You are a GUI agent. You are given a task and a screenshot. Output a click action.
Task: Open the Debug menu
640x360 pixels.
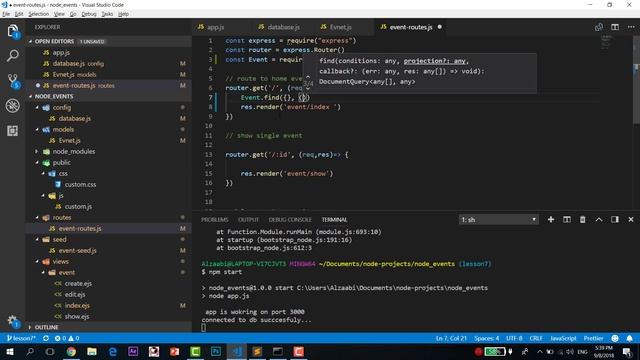tap(89, 14)
